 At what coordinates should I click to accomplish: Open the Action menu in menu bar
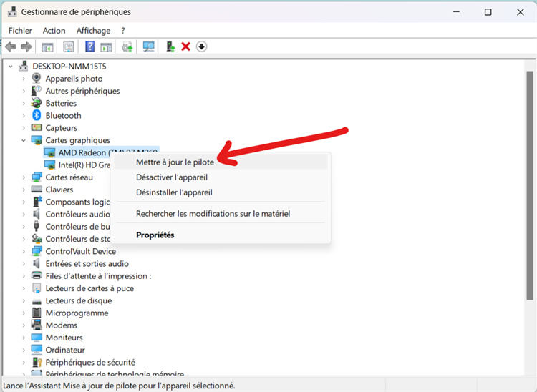click(54, 31)
